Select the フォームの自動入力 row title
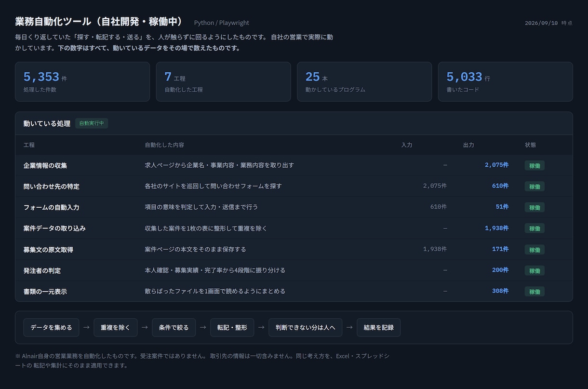This screenshot has width=588, height=389. pos(52,207)
